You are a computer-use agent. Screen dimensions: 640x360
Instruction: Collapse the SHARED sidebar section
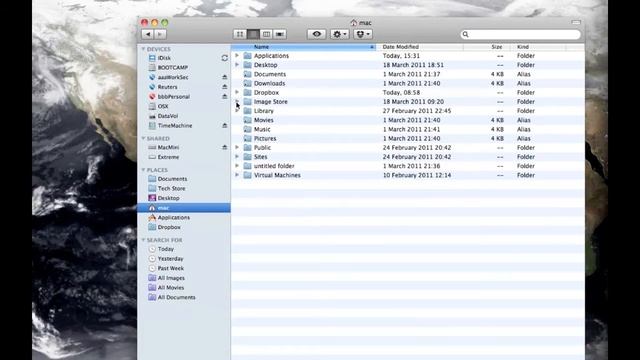143,138
